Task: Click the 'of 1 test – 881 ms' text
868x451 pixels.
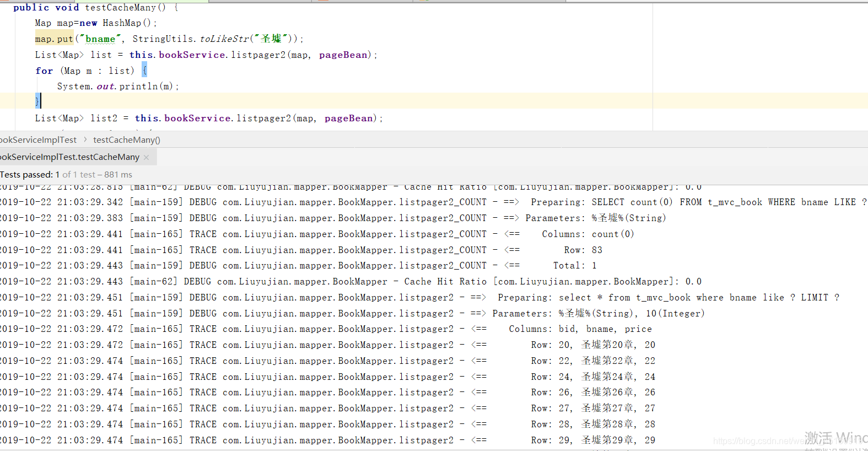Action: coord(98,175)
